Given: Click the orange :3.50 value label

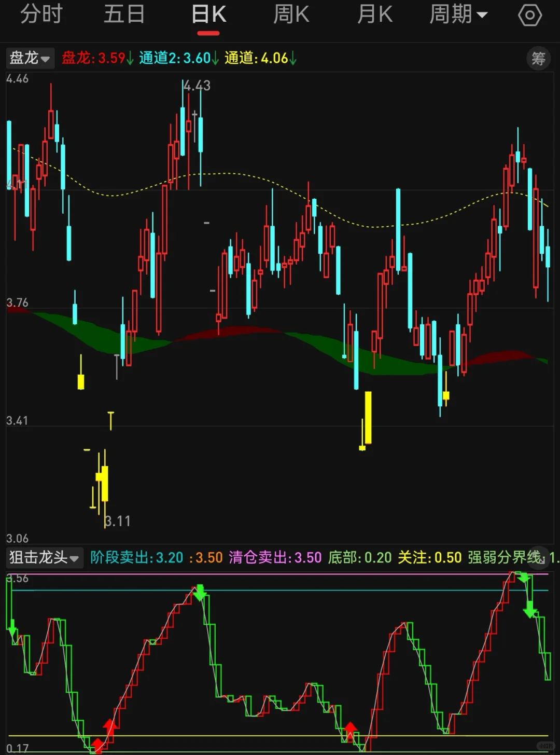Looking at the screenshot, I should [x=206, y=558].
